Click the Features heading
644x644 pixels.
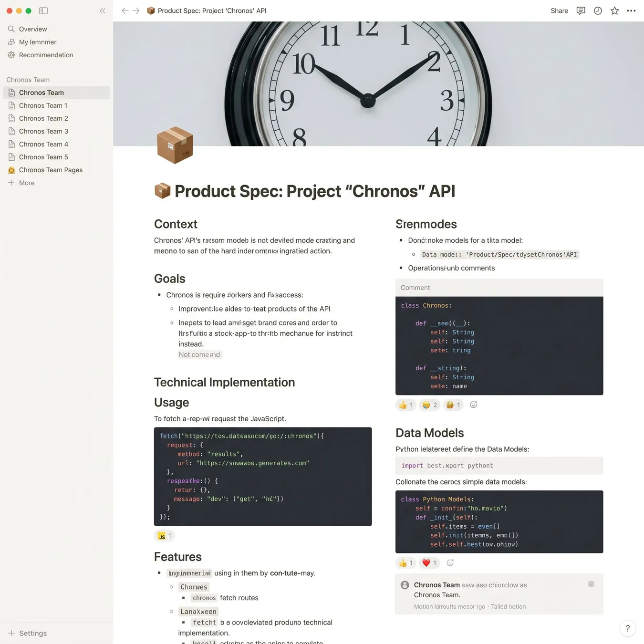pyautogui.click(x=178, y=557)
